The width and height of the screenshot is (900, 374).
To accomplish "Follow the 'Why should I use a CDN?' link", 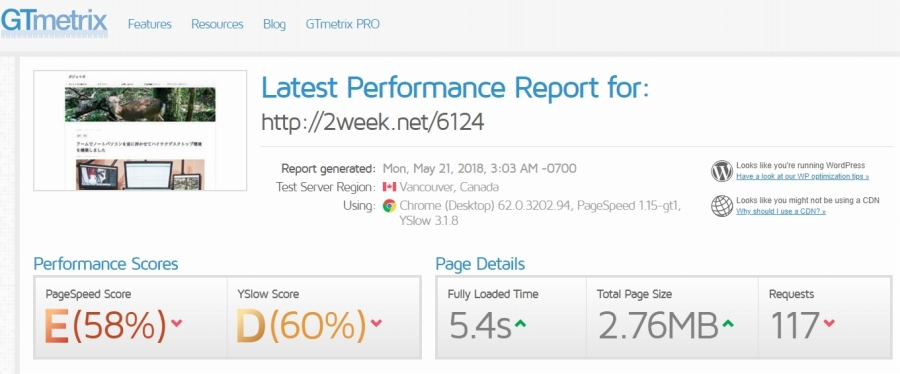I will (781, 211).
